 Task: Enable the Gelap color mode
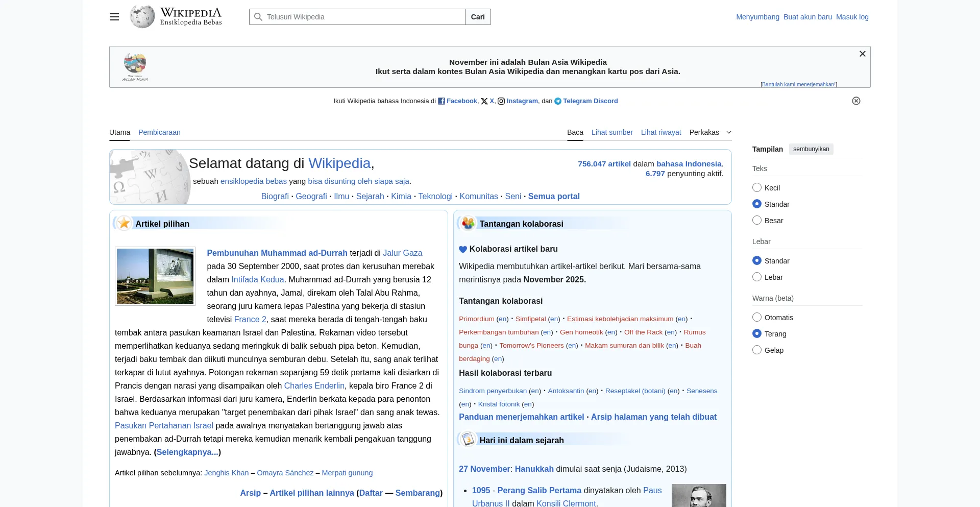point(757,350)
